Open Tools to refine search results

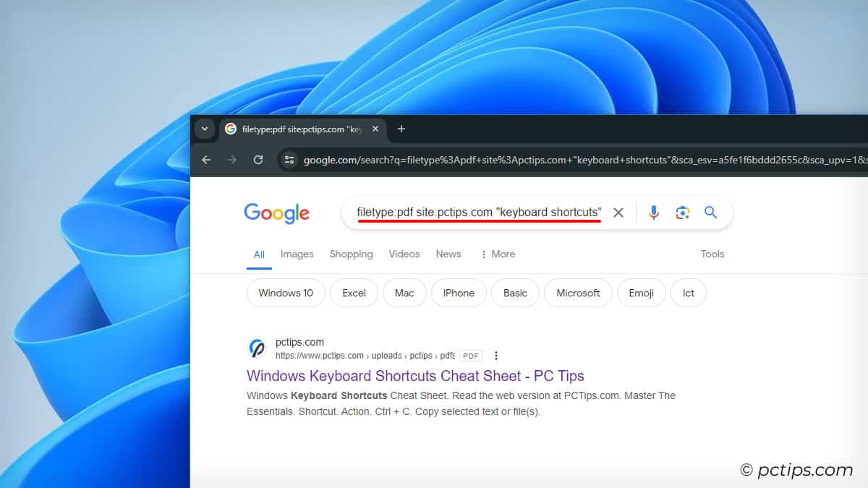coord(712,254)
